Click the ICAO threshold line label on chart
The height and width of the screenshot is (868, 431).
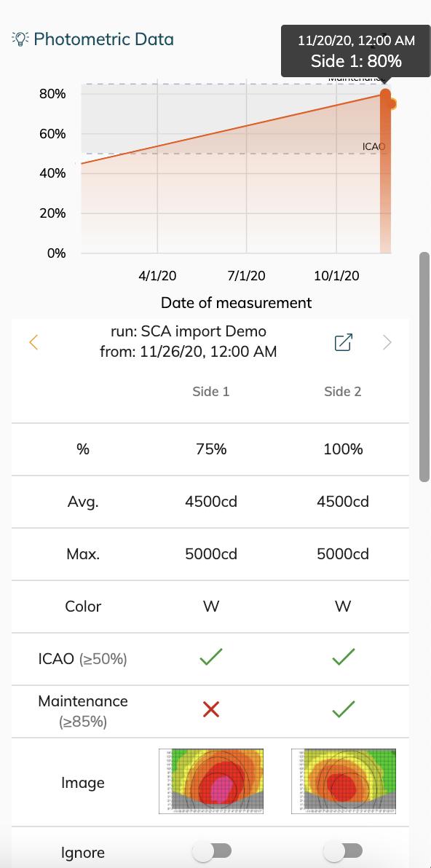(x=373, y=146)
